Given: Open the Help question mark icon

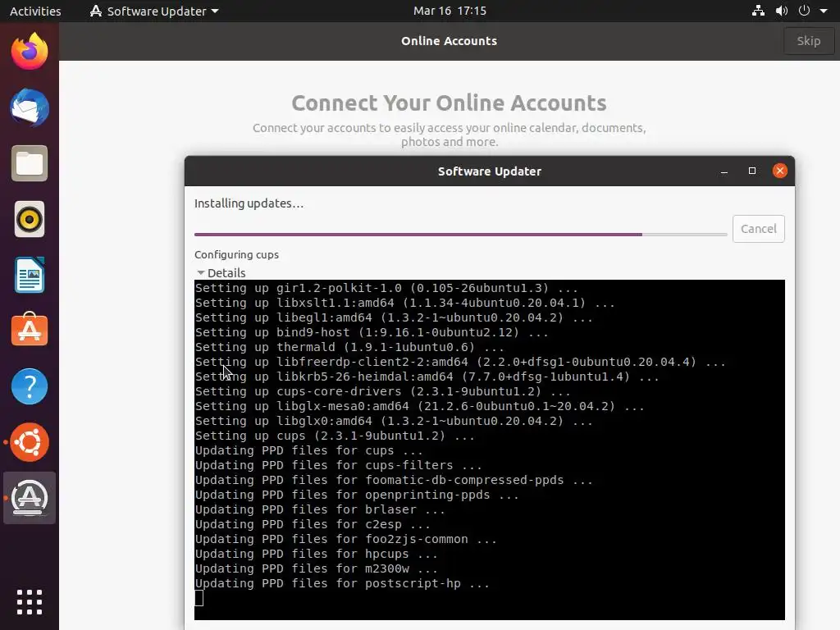Looking at the screenshot, I should [30, 386].
